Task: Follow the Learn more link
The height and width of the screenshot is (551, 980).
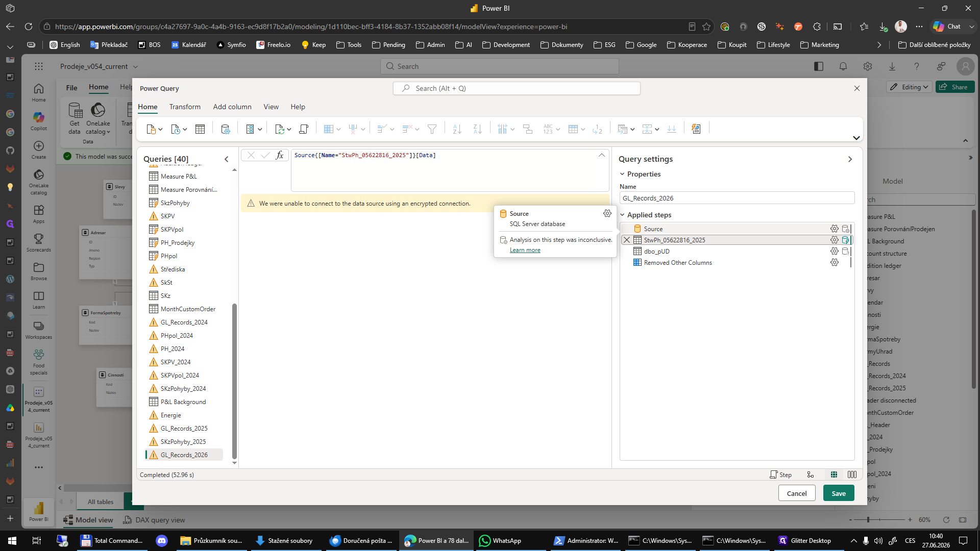Action: pos(525,250)
